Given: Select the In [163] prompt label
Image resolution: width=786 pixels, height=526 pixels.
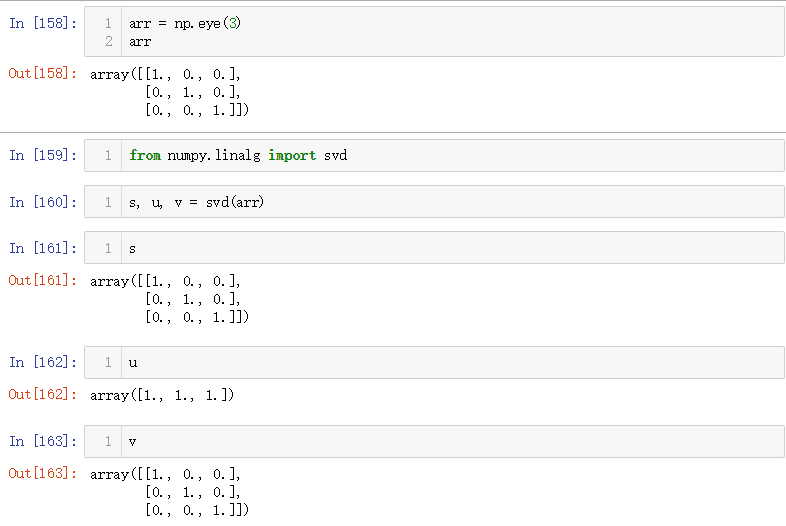Looking at the screenshot, I should click(43, 441).
